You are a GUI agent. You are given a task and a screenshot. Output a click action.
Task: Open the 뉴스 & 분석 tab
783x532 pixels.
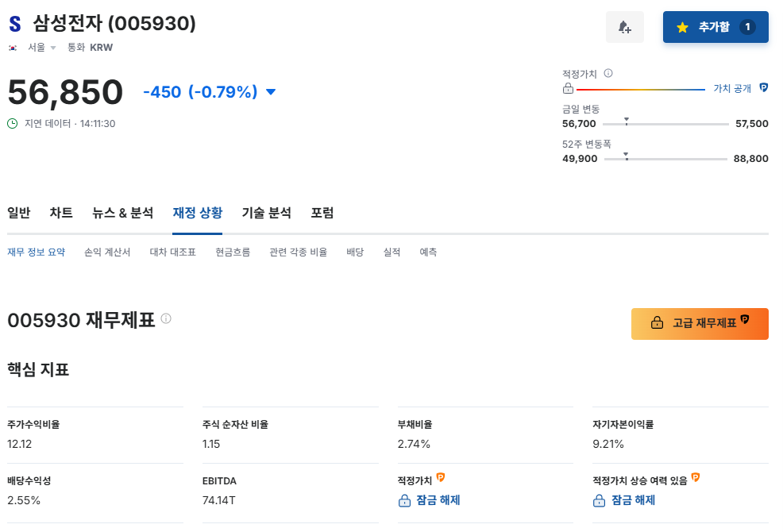123,213
